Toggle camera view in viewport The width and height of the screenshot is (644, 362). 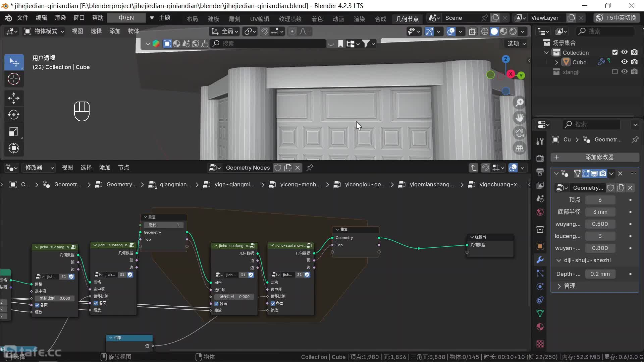[520, 133]
